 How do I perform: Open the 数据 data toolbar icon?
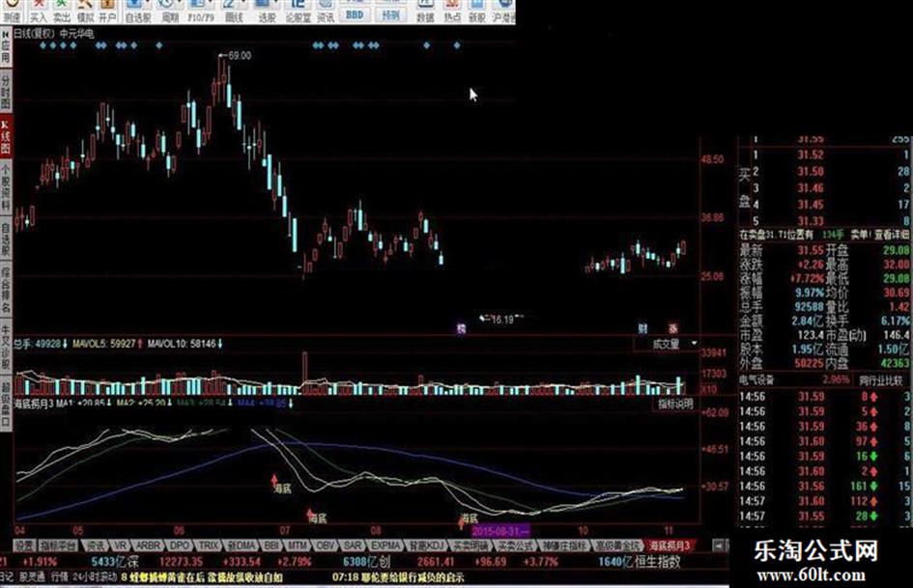pyautogui.click(x=425, y=11)
